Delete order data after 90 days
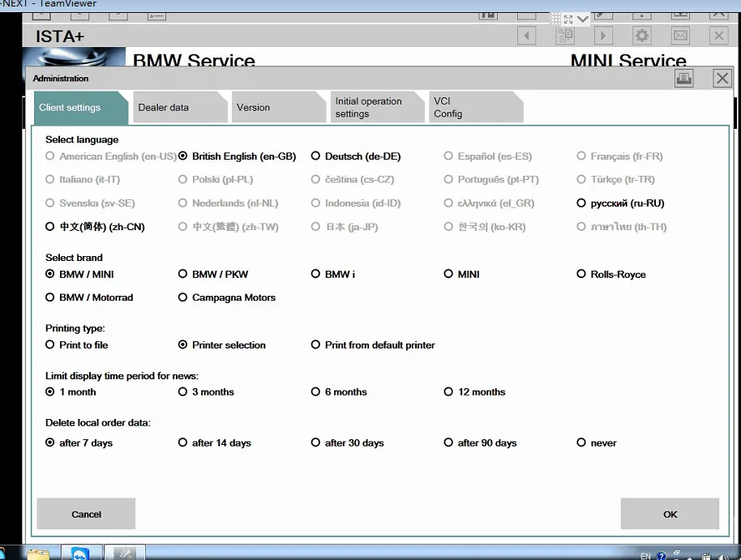This screenshot has width=741, height=560. pyautogui.click(x=480, y=442)
